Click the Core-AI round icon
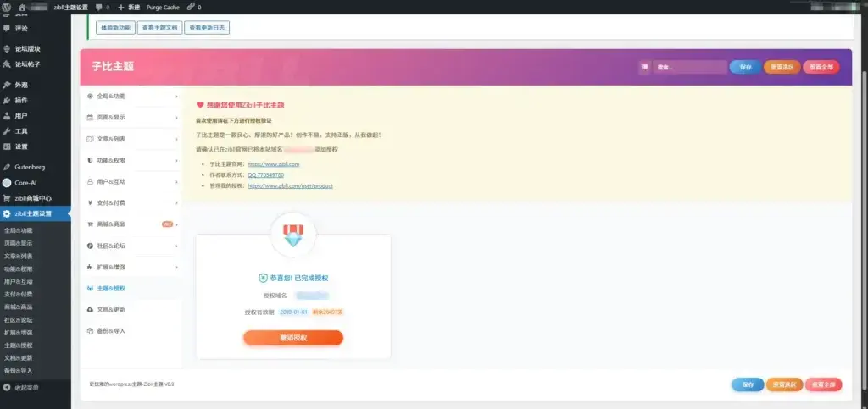The image size is (868, 409). (7, 182)
